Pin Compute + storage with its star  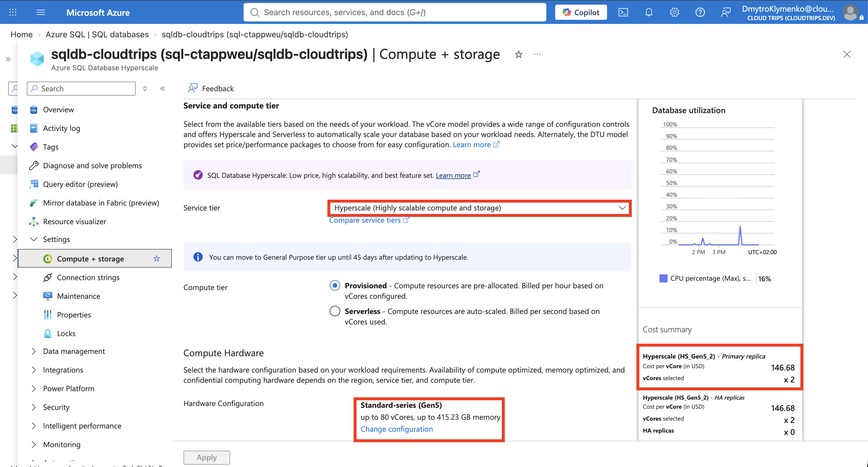(157, 259)
